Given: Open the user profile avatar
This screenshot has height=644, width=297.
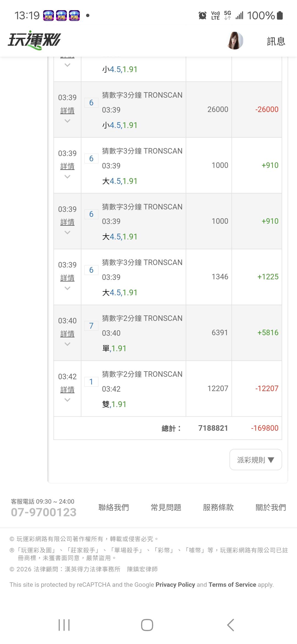Looking at the screenshot, I should click(235, 41).
